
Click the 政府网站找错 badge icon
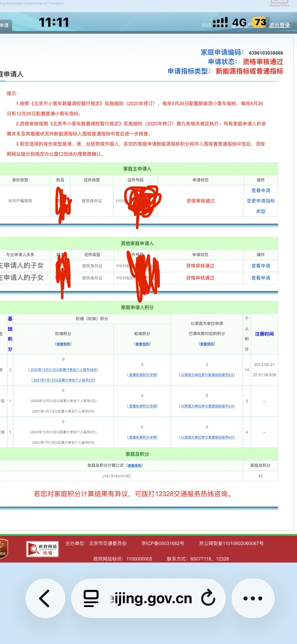pyautogui.click(x=42, y=549)
